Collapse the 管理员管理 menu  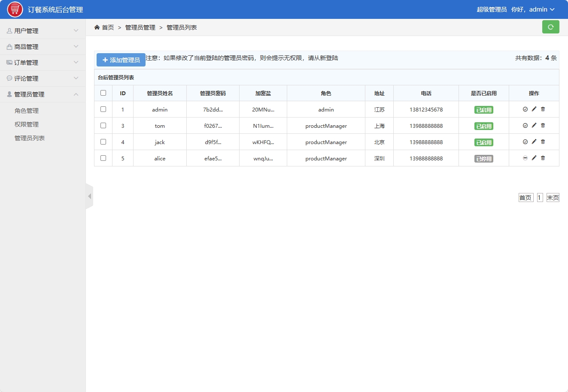[43, 94]
